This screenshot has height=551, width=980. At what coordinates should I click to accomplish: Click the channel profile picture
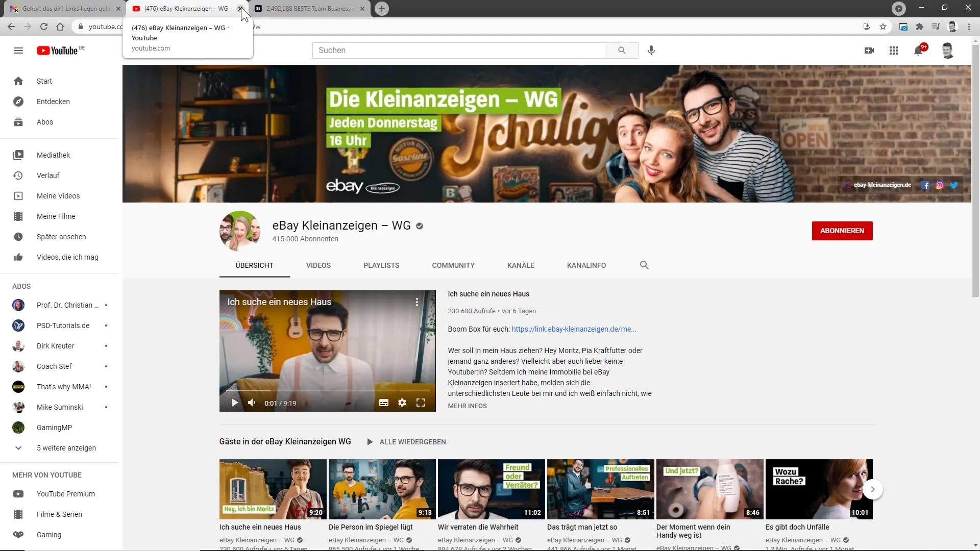240,231
